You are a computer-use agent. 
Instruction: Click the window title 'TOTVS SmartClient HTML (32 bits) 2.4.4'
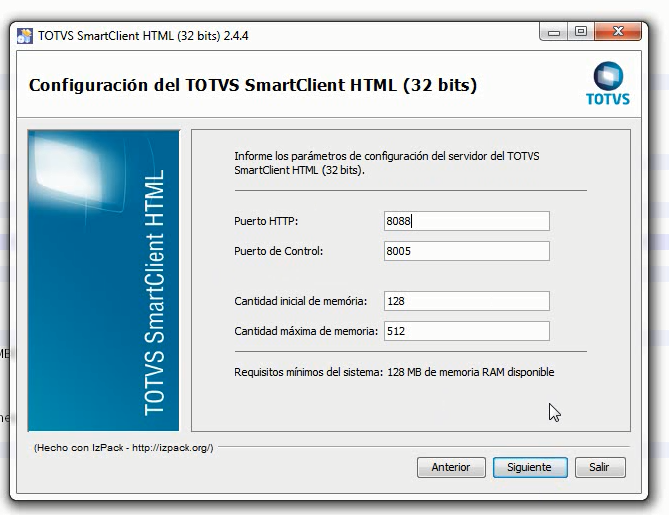143,36
